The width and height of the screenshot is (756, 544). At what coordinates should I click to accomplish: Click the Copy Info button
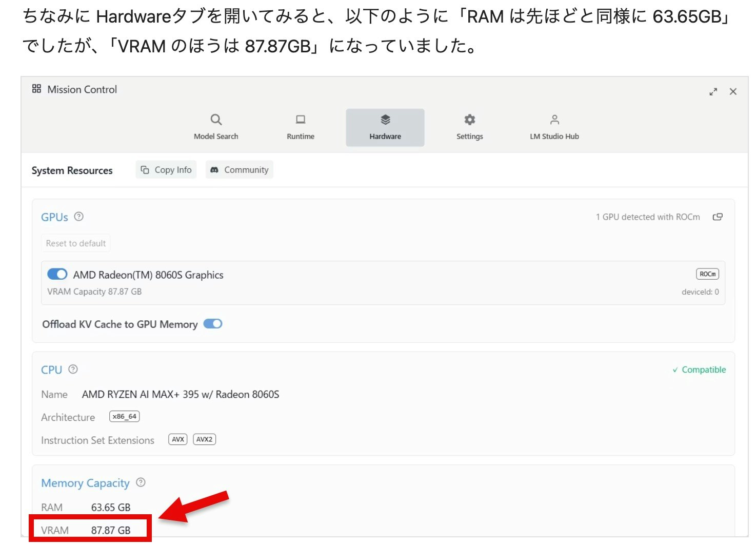coord(166,170)
